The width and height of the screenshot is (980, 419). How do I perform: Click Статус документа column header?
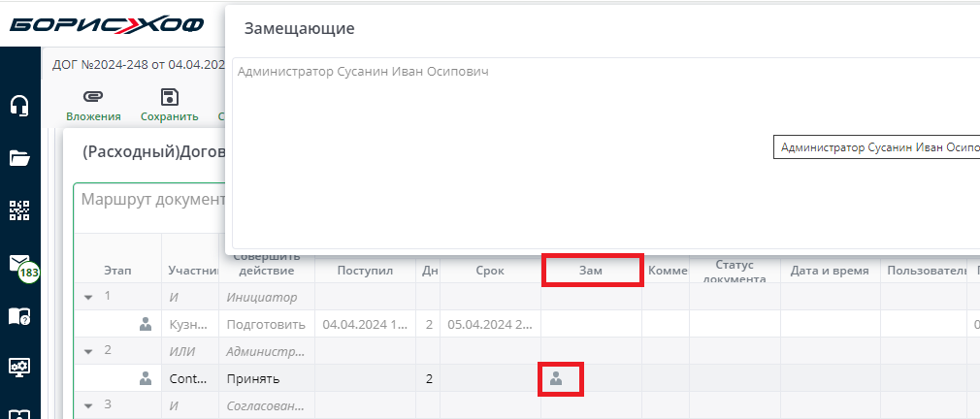pos(735,273)
